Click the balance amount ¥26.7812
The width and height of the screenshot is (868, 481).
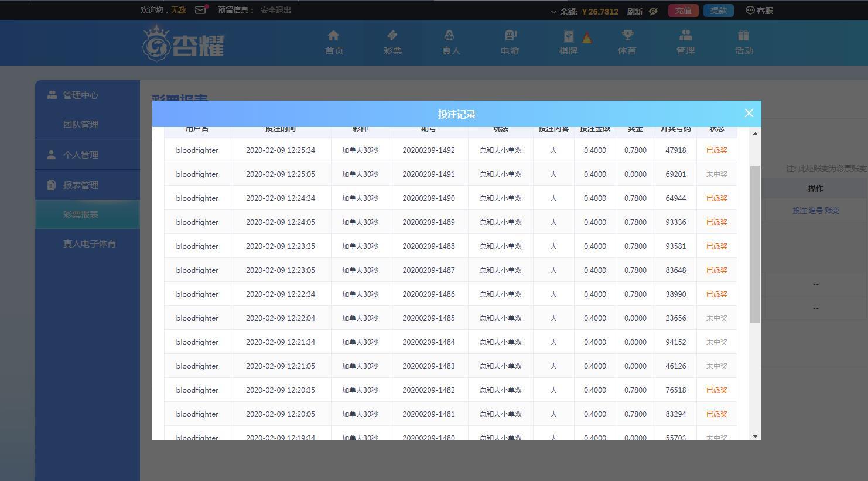(x=600, y=12)
